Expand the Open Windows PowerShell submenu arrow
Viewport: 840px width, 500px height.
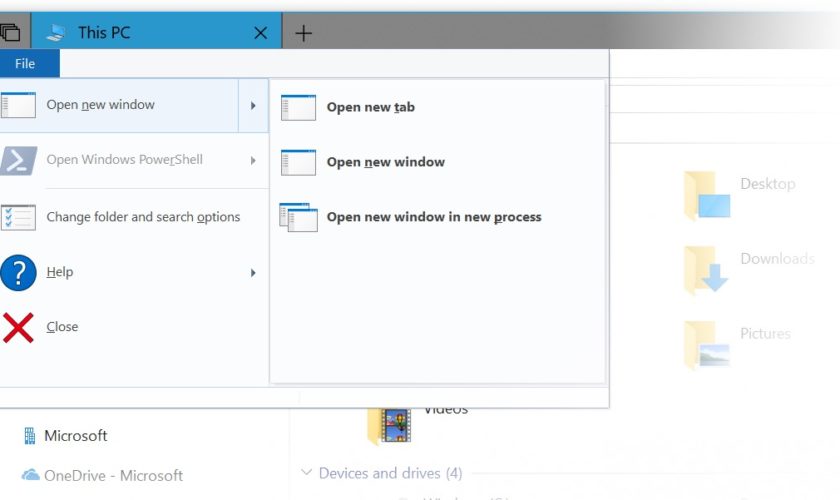coord(253,160)
